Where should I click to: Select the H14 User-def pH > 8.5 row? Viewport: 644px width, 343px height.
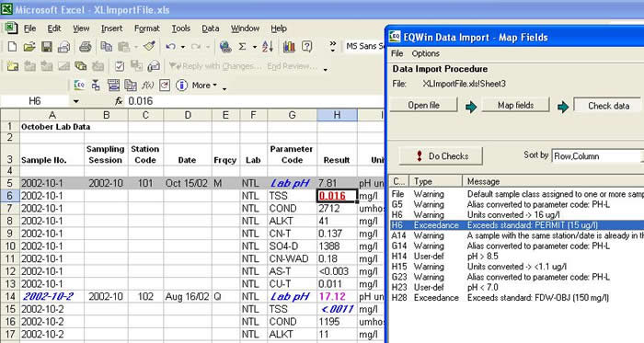pos(516,257)
